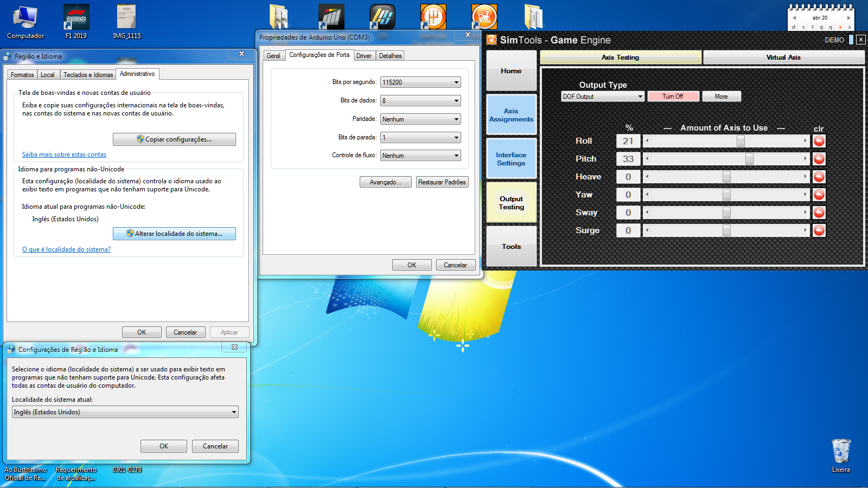This screenshot has height=488, width=868.
Task: Open Interface Settings in SimTools
Action: (x=511, y=158)
